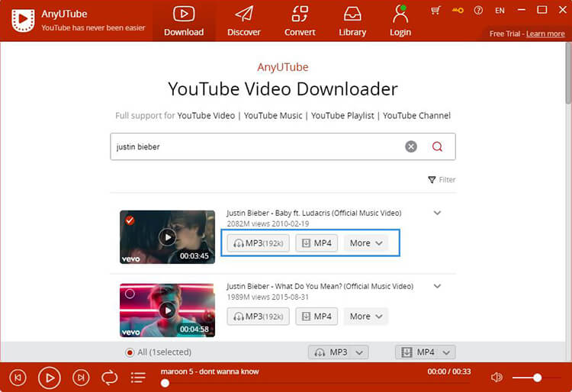The image size is (572, 392).
Task: Open the batch MP4 dropdown
Action: pyautogui.click(x=426, y=352)
